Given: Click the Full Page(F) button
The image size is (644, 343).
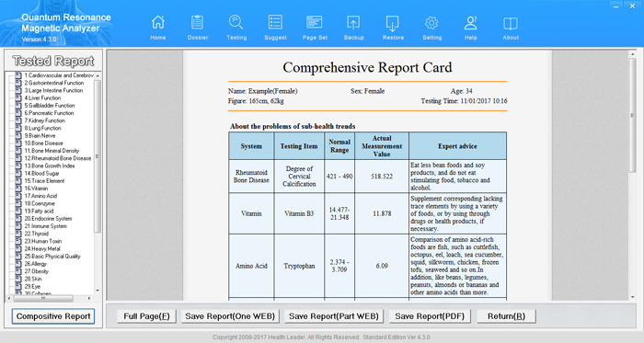Looking at the screenshot, I should 146,316.
